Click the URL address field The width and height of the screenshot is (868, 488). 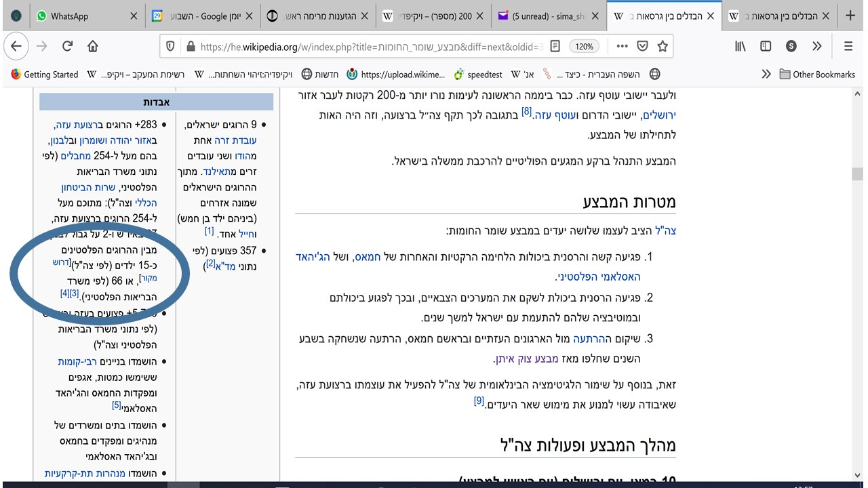pos(366,46)
